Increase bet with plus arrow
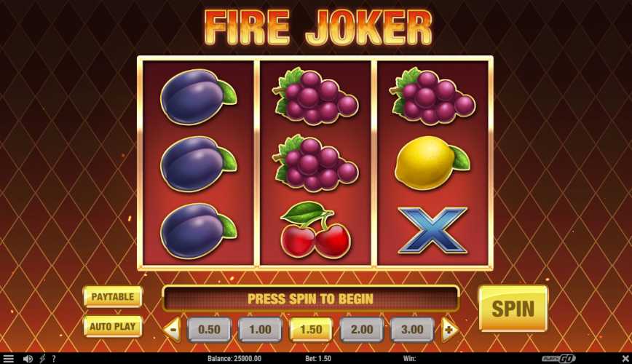This screenshot has width=632, height=364. 449,330
